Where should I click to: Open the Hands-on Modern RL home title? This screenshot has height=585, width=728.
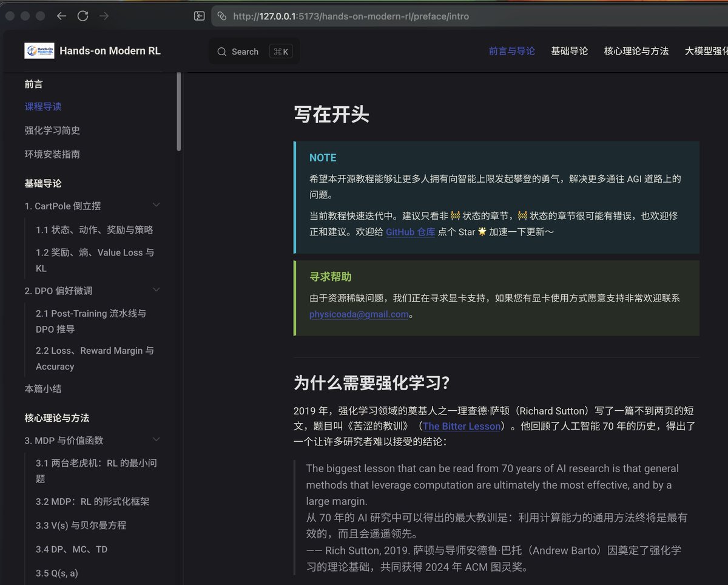[110, 51]
